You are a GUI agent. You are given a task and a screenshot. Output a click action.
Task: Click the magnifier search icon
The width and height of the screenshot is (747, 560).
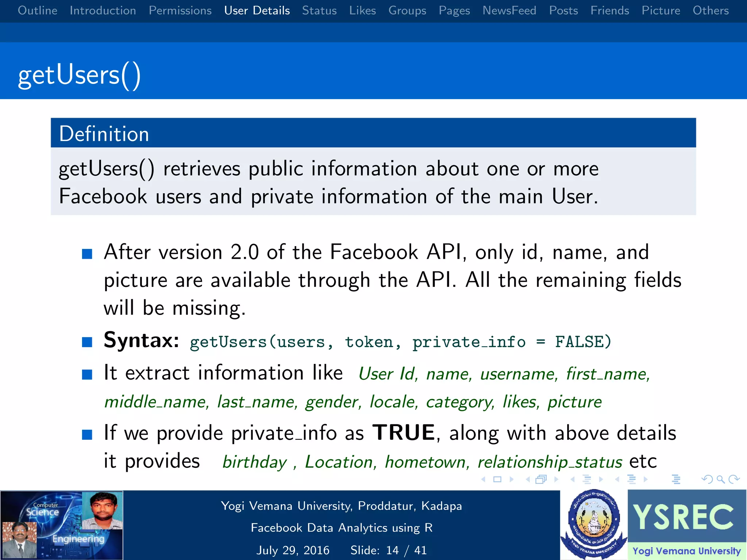(x=720, y=479)
